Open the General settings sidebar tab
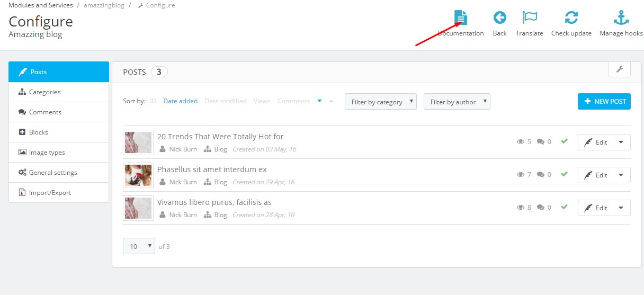 tap(59, 172)
